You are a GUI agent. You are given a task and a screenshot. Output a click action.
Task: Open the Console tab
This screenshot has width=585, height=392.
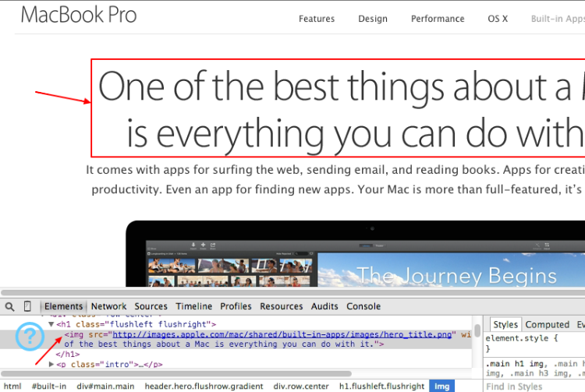coord(363,306)
